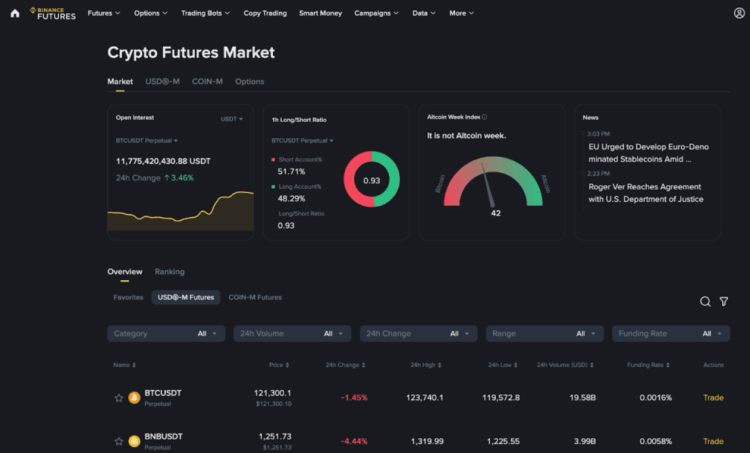Star BNBUSDT as a favorite
Viewport: 750px width, 453px height.
tap(119, 441)
